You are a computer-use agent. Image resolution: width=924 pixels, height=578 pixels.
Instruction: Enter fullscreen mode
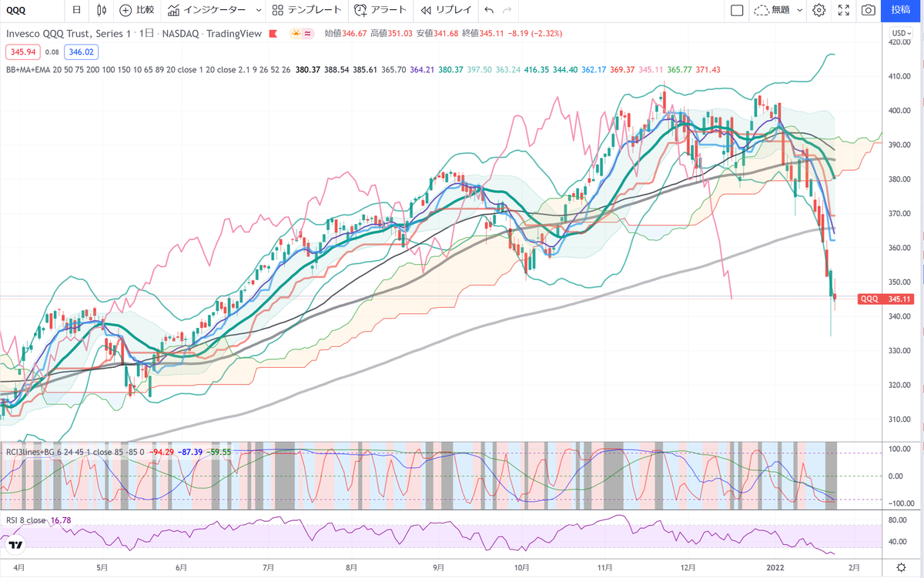pyautogui.click(x=844, y=10)
